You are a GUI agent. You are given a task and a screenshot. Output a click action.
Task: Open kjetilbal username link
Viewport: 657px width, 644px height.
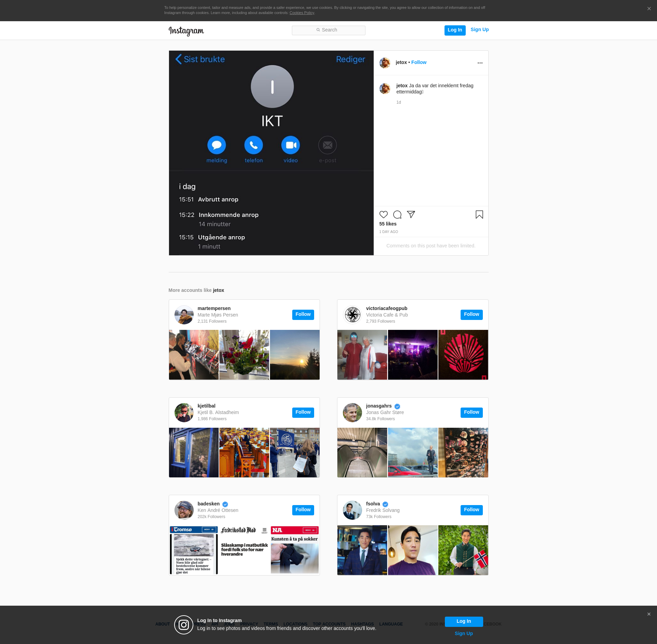(206, 406)
